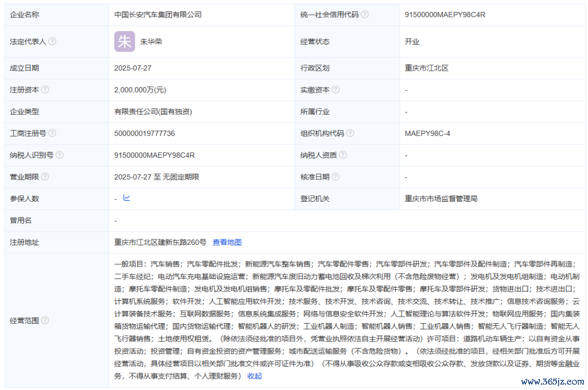Click the 注册地址 label cell

pos(57,243)
